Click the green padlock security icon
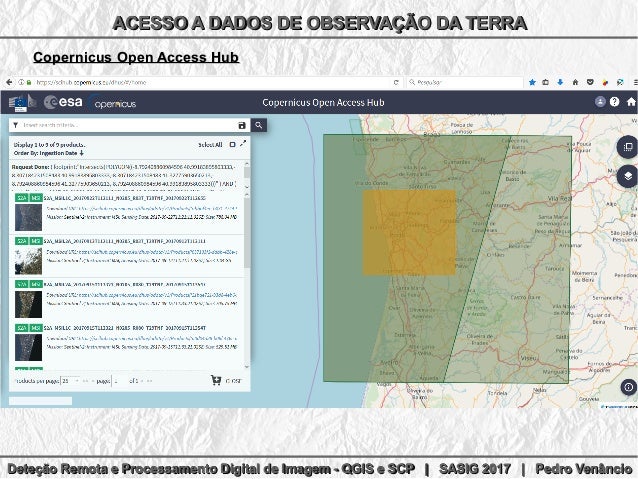Image resolution: width=638 pixels, height=479 pixels. pos(29,82)
